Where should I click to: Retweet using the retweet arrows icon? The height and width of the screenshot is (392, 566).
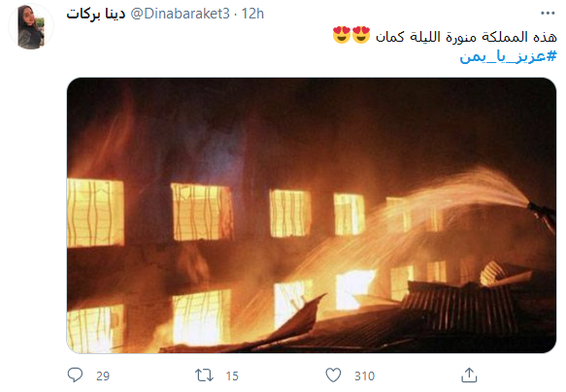coord(204,376)
